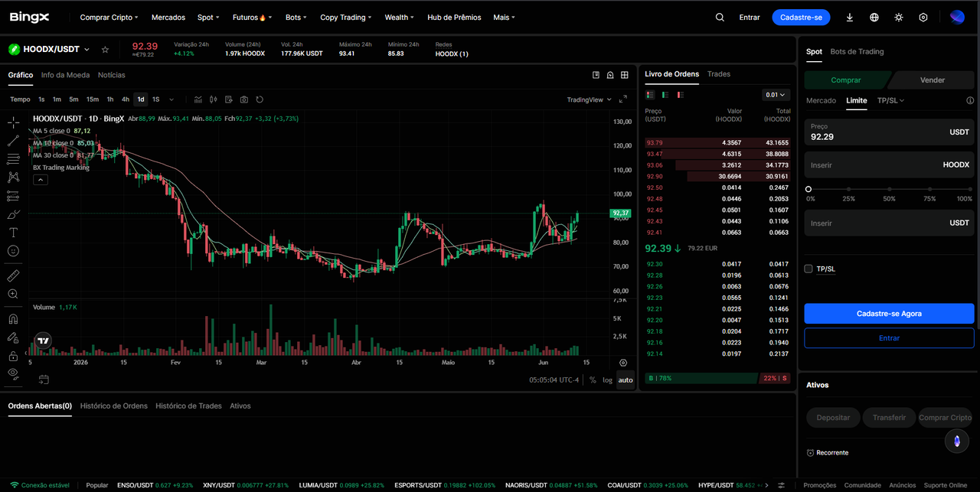Open the grid multi-chart layout icon
980x492 pixels.
click(625, 75)
